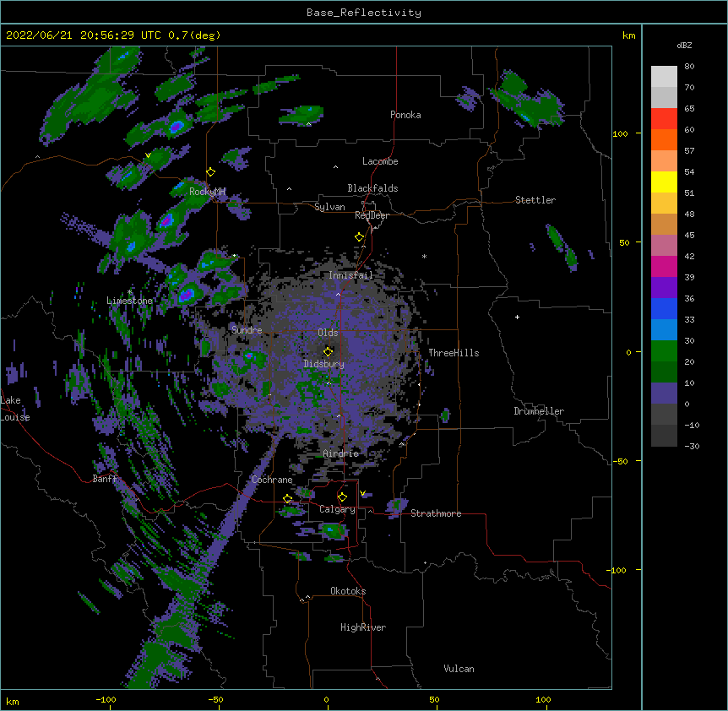
Task: Click the Drumheller town label
Action: tap(539, 411)
